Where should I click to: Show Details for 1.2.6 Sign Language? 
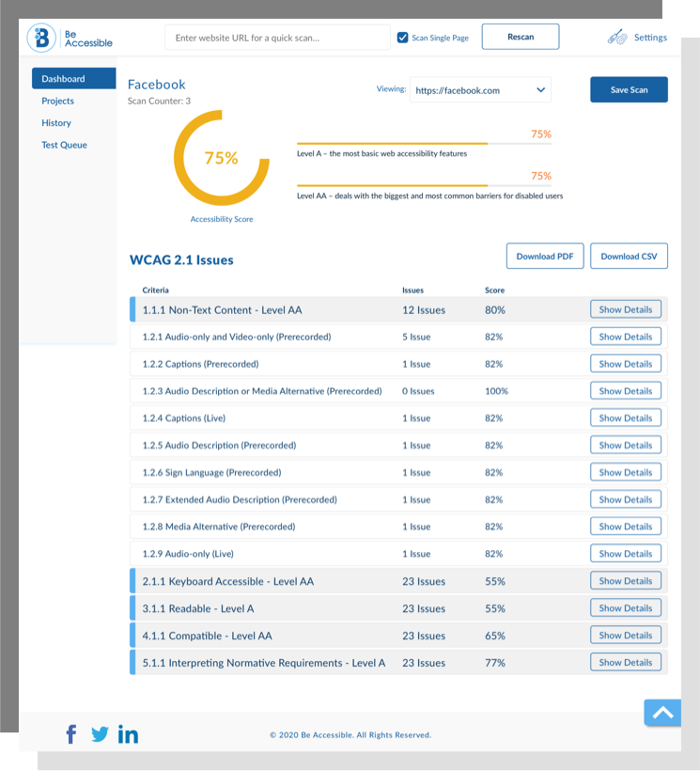626,472
